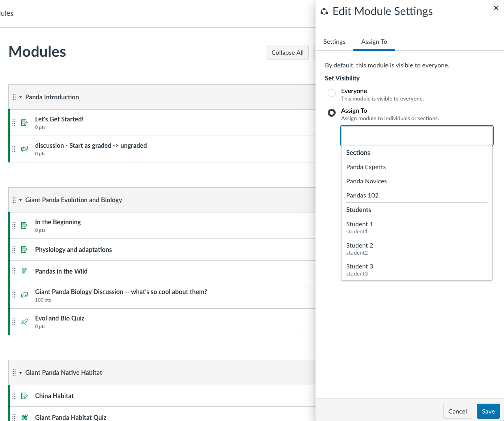Image resolution: width=504 pixels, height=421 pixels.
Task: Select the Everyone visibility radio button
Action: pyautogui.click(x=332, y=93)
